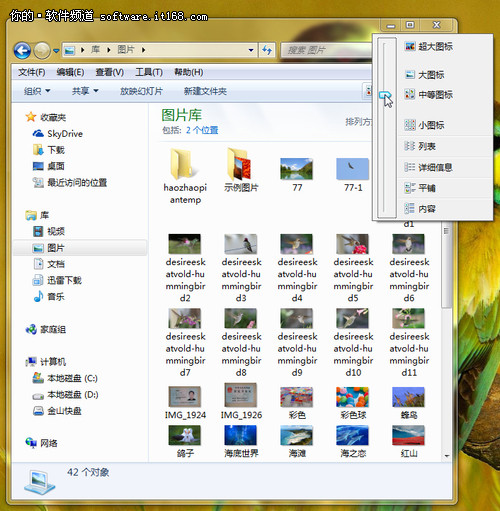The image size is (500, 511).
Task: Select 大图标 view option
Action: point(424,75)
